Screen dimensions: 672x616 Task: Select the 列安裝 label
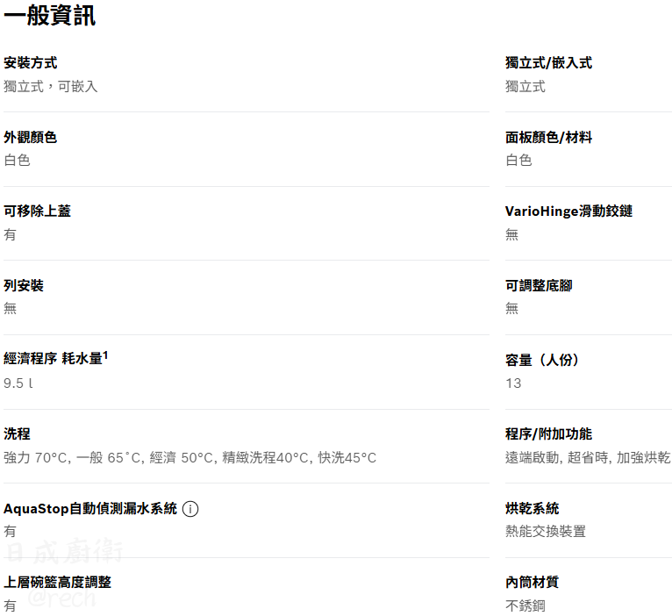click(x=24, y=285)
